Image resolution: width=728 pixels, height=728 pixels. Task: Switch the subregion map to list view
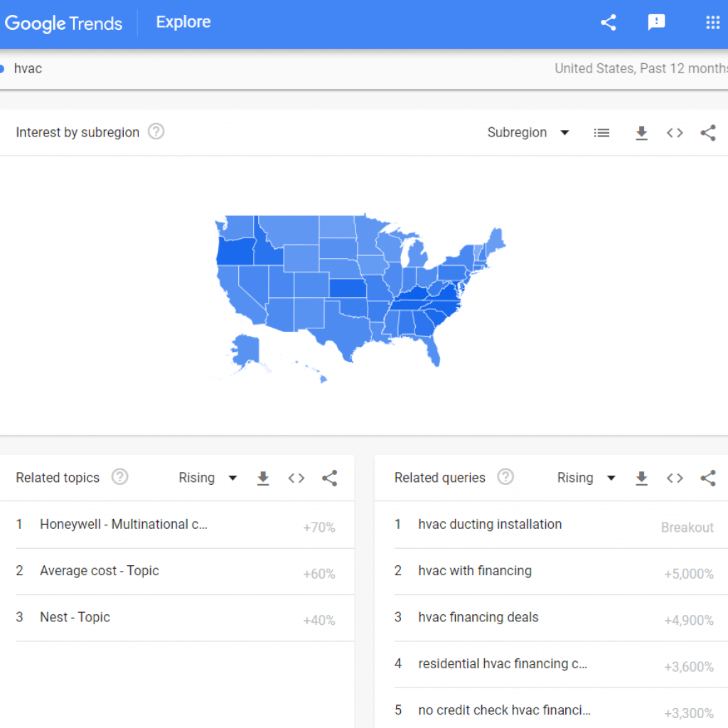(601, 133)
